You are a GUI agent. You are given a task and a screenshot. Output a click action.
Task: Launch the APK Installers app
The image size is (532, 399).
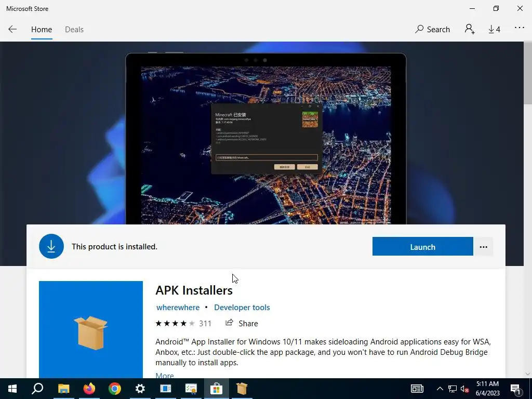click(x=422, y=247)
